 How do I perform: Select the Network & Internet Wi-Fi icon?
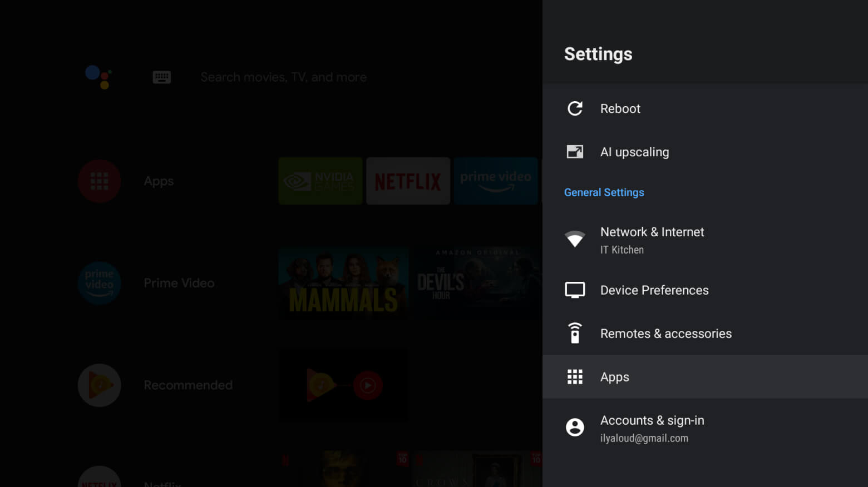575,239
